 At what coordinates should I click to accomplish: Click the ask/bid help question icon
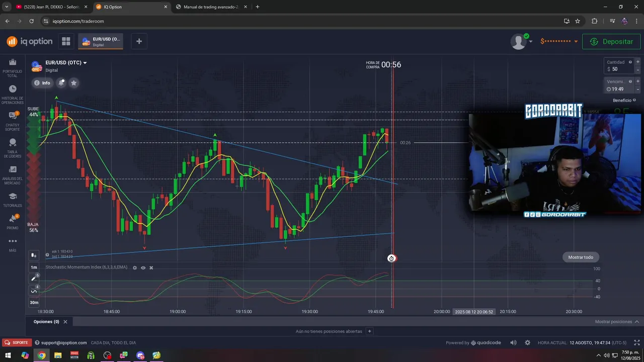tap(47, 255)
